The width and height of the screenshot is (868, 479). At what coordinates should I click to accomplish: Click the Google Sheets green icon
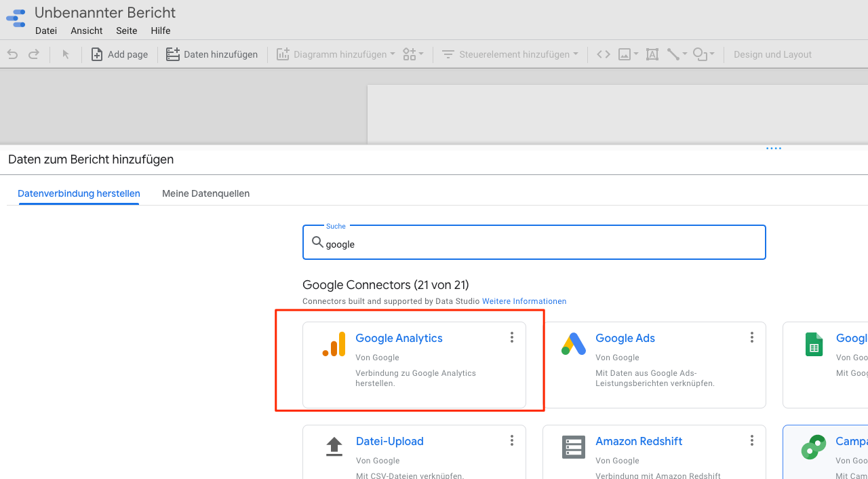coord(814,345)
